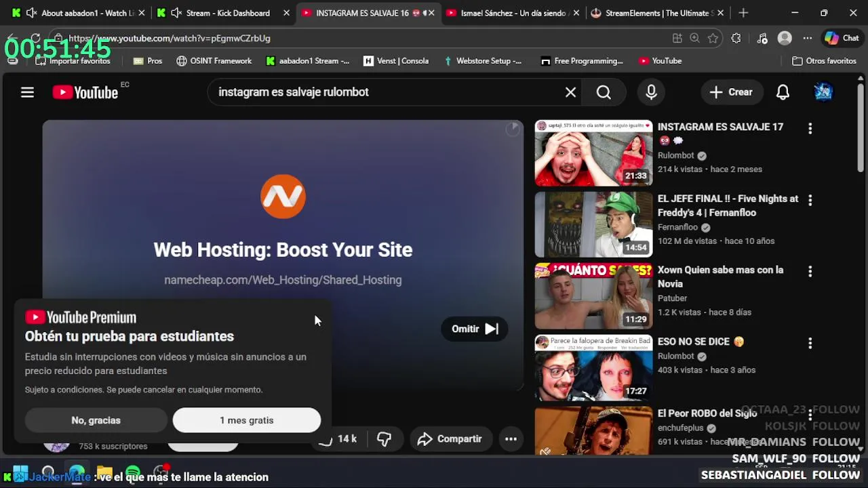Open options for ESO NO SE DICE video
This screenshot has height=488, width=868.
point(810,343)
